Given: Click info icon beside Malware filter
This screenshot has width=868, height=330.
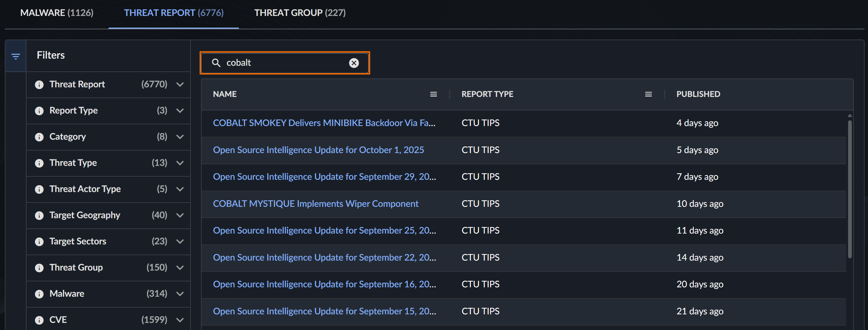Looking at the screenshot, I should pos(39,294).
